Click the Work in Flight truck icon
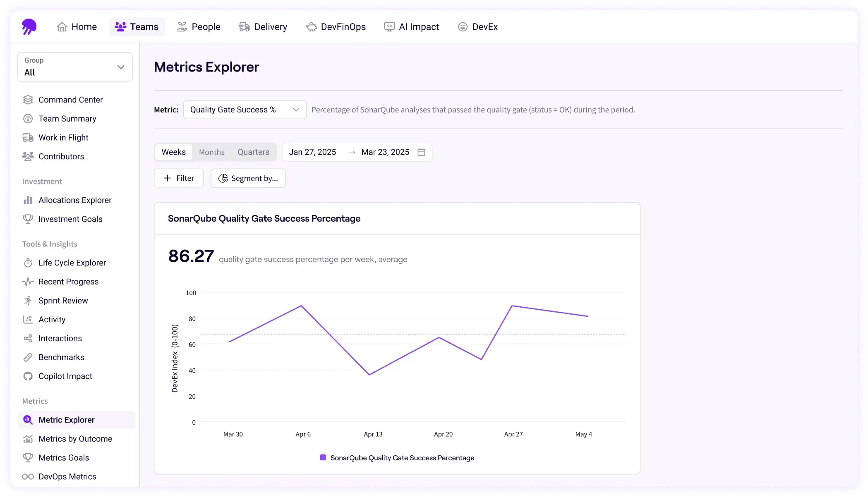 coord(28,138)
